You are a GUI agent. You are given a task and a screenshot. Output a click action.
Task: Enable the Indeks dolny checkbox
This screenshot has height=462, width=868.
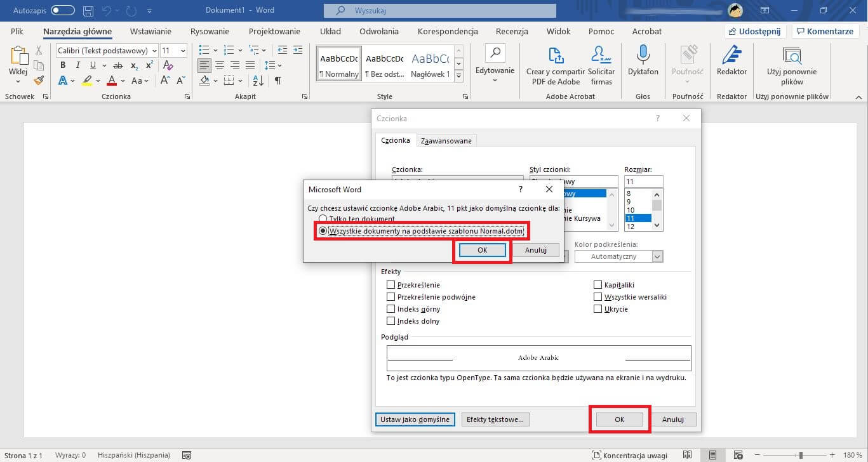click(x=391, y=321)
